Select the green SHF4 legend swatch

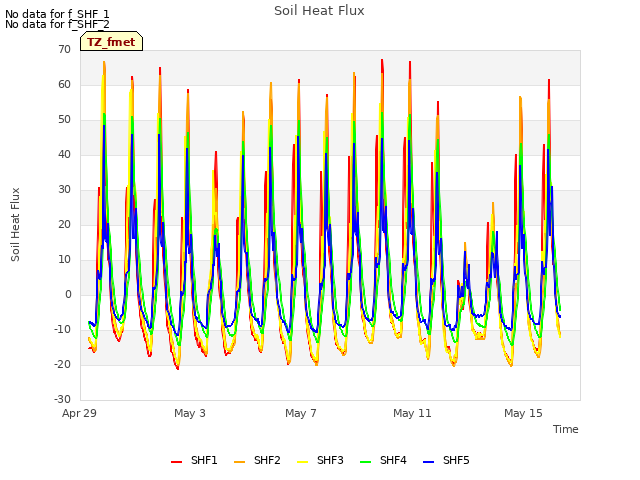tap(365, 462)
